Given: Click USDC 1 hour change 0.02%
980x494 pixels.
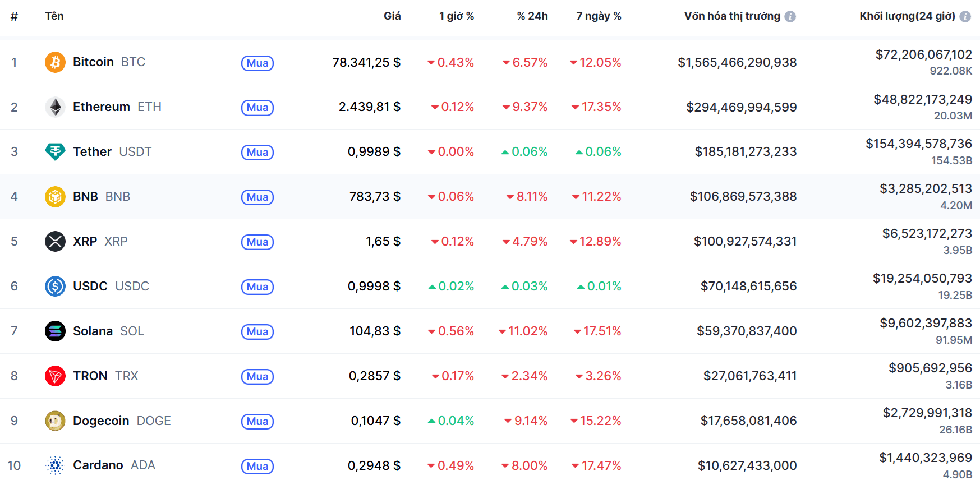Looking at the screenshot, I should [451, 287].
